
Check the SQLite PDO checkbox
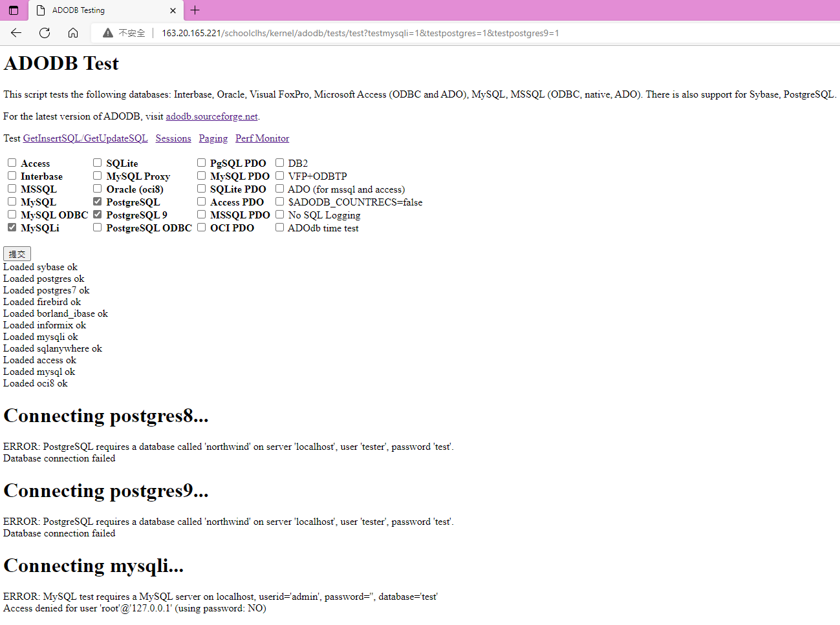(x=202, y=189)
